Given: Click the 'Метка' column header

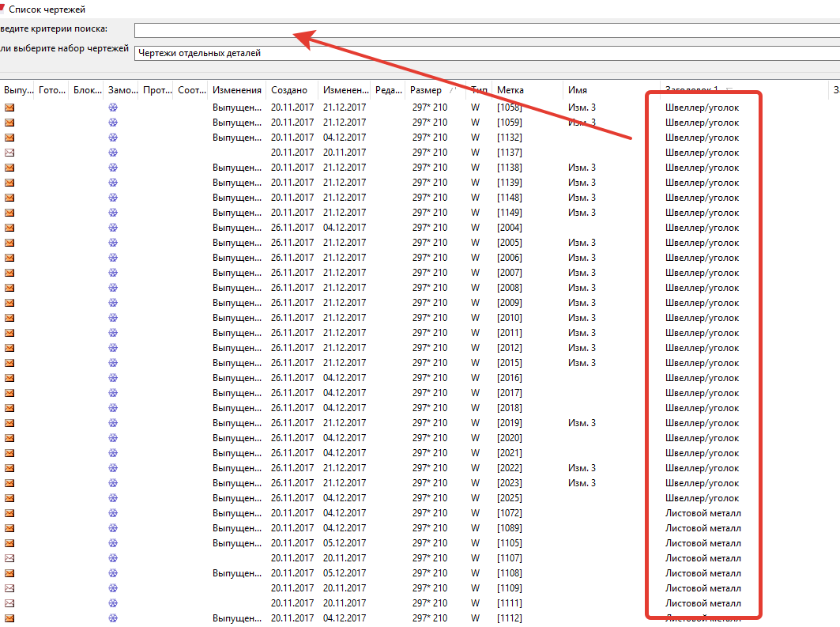Looking at the screenshot, I should (510, 90).
